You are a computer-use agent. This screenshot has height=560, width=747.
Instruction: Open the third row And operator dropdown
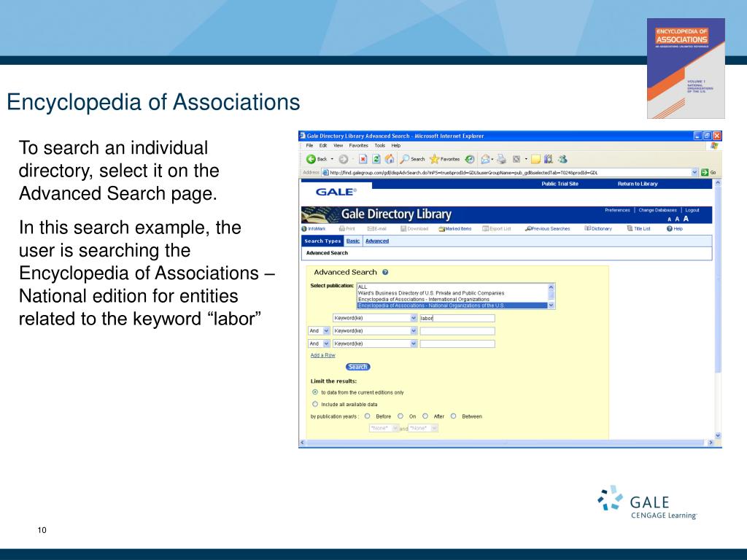coord(319,344)
